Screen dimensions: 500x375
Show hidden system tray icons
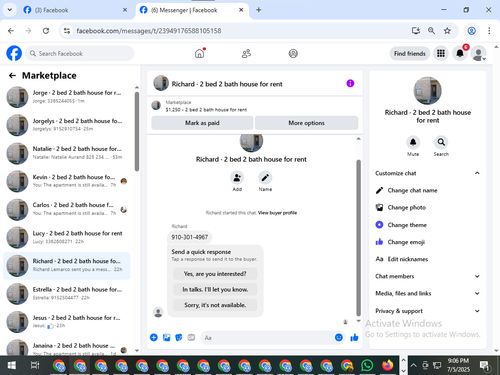pyautogui.click(x=413, y=366)
